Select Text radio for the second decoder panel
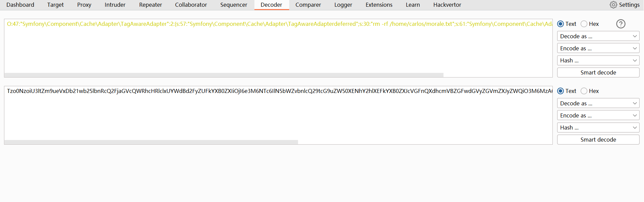The height and width of the screenshot is (202, 644). point(560,91)
